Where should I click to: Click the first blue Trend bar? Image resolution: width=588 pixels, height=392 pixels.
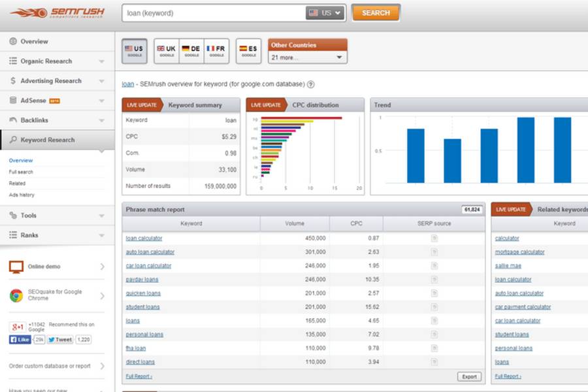point(416,155)
